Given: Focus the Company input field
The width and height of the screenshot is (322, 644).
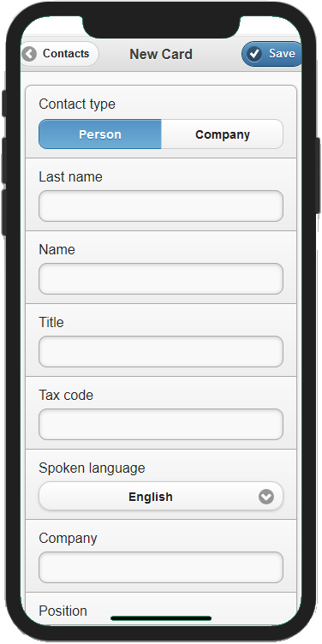Looking at the screenshot, I should click(x=161, y=567).
